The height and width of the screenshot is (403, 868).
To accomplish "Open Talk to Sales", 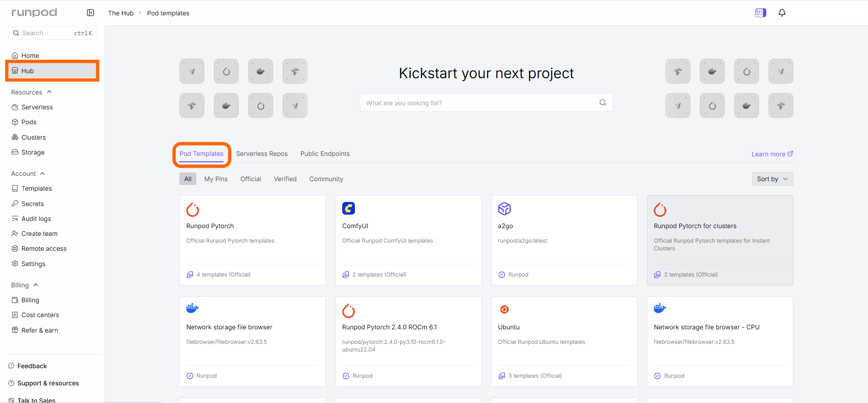I will 36,400.
